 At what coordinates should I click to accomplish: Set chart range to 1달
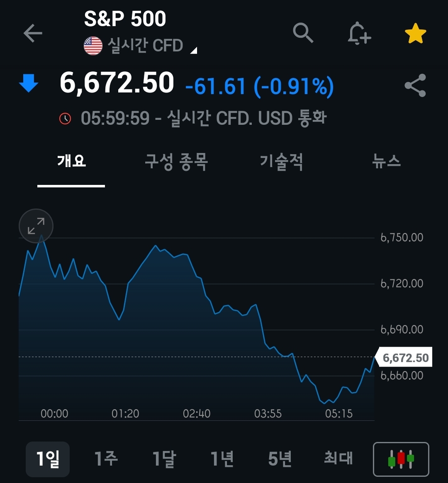[164, 459]
